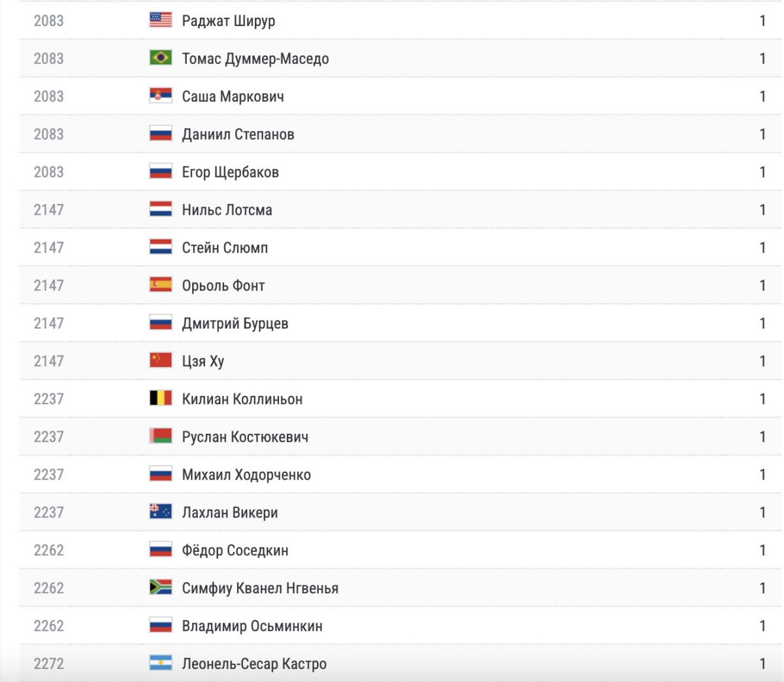Image resolution: width=784 pixels, height=682 pixels.
Task: Click the US flag beside Раджат Ширур
Action: coord(161,20)
